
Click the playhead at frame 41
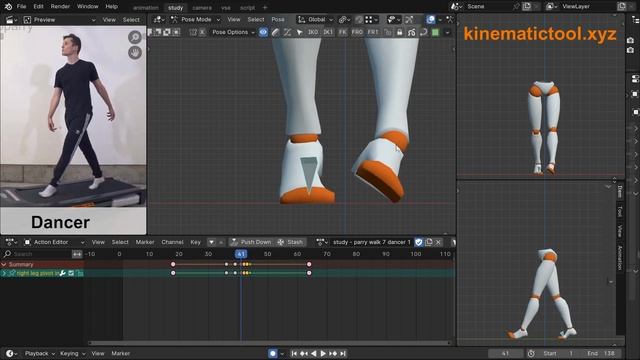[241, 254]
